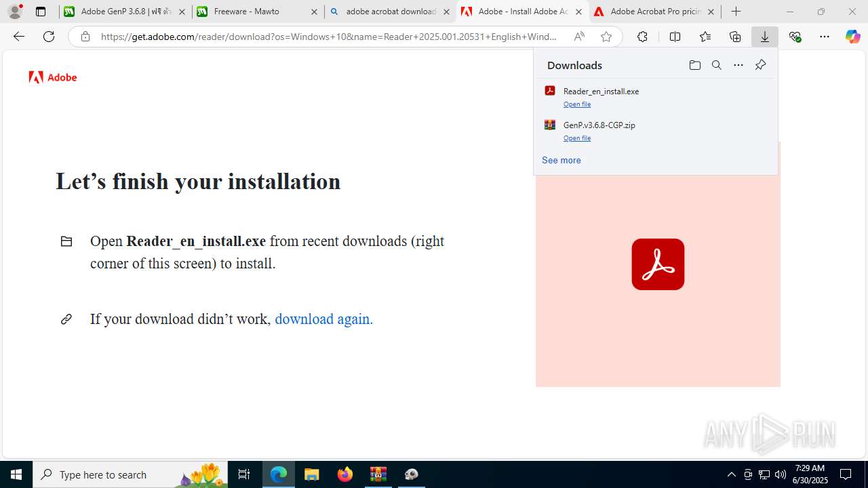Open network settings tray icon
868x488 pixels.
[764, 474]
